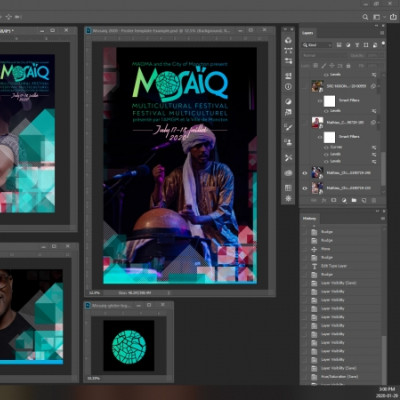This screenshot has width=400, height=400.
Task: Open the Brush Settings panel icon
Action: coord(288,127)
